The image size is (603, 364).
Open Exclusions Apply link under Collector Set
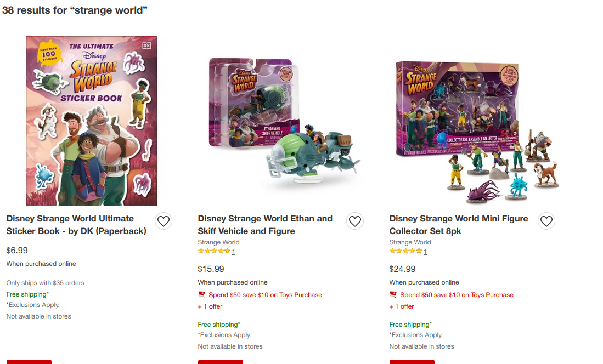point(417,335)
